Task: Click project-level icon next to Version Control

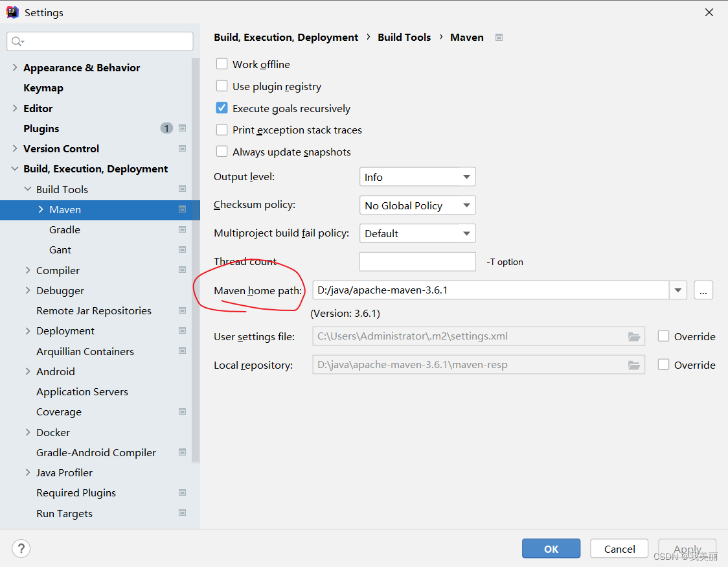Action: click(183, 148)
